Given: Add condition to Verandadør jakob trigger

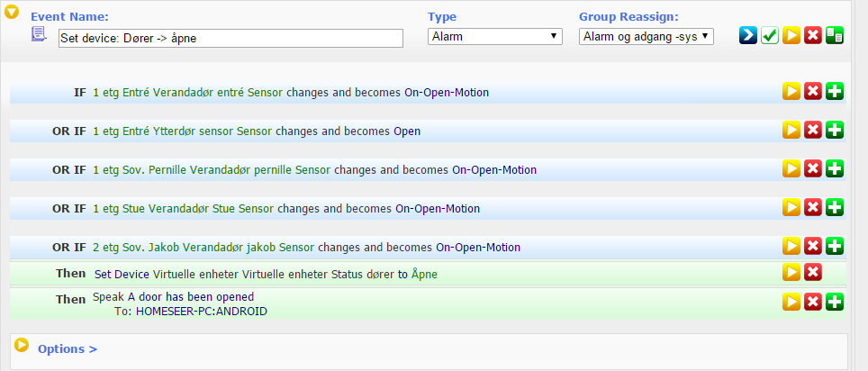Looking at the screenshot, I should click(834, 246).
